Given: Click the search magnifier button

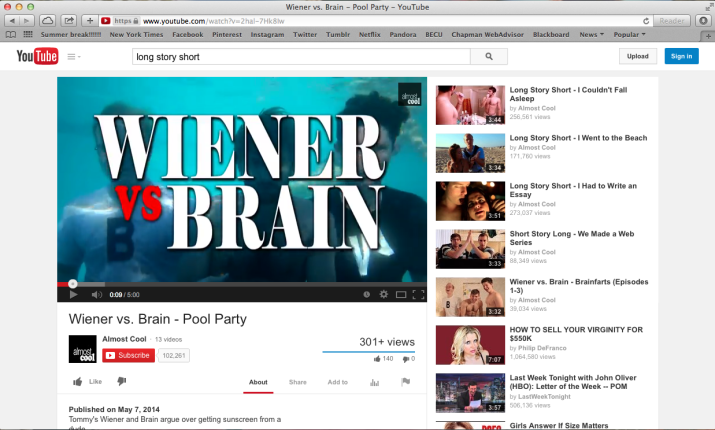Looking at the screenshot, I should 489,57.
